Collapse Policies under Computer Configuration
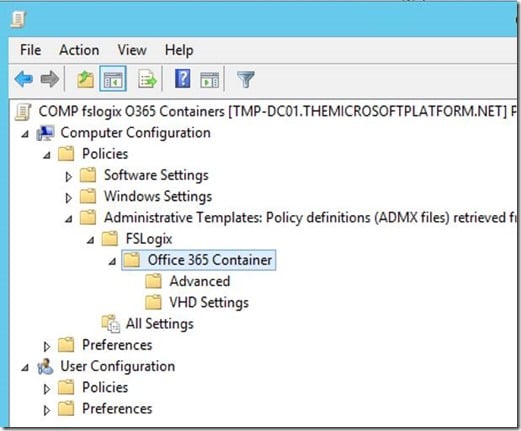This screenshot has width=521, height=431. pyautogui.click(x=47, y=155)
